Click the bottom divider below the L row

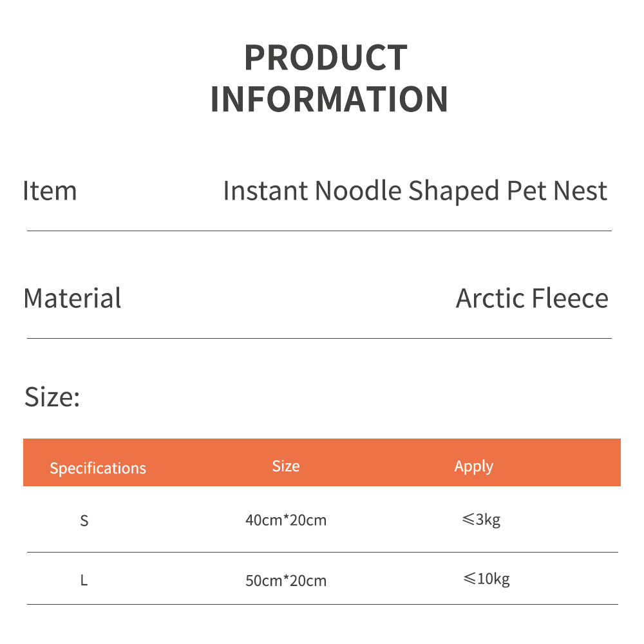tap(322, 604)
